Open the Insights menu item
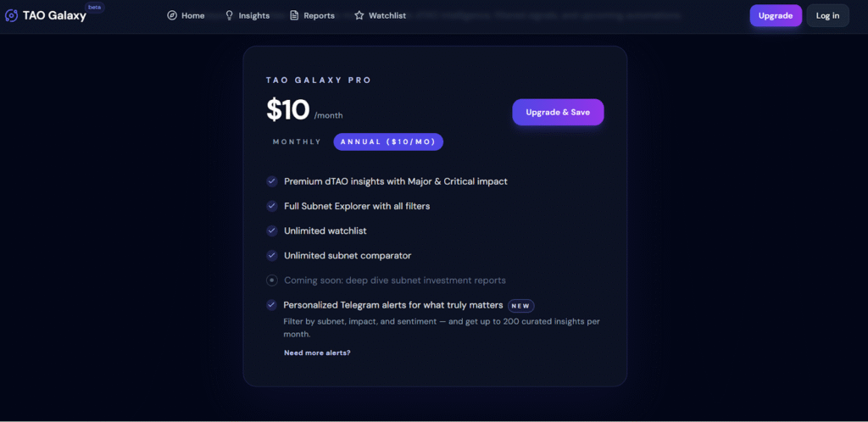This screenshot has width=868, height=422. point(253,15)
